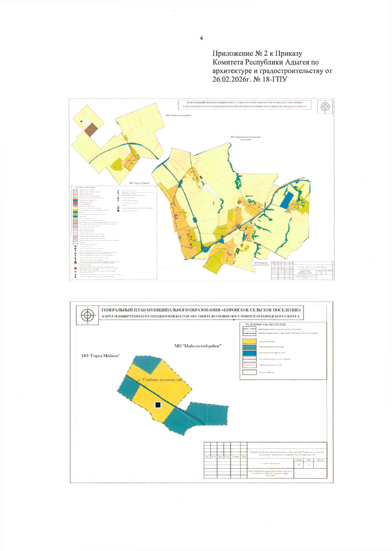The height and width of the screenshot is (551, 392).
Task: Click the brown rectangle on the upper map
Action: pos(91,130)
